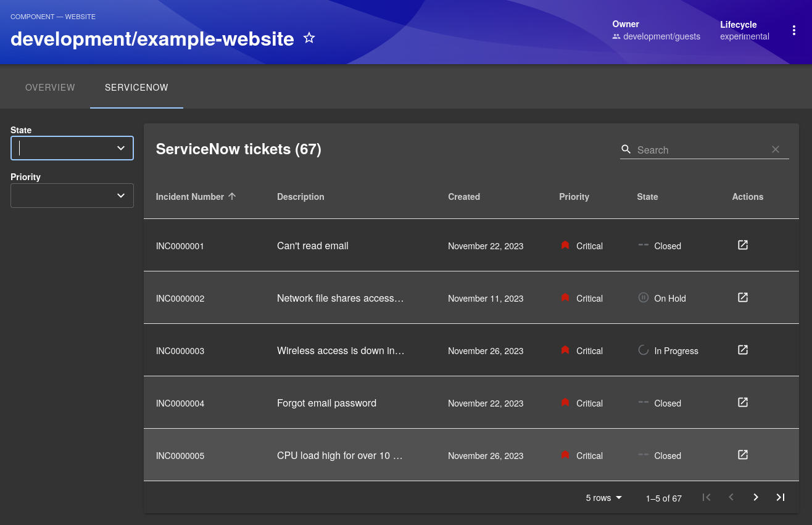
Task: Expand the Priority filter dropdown
Action: pos(121,196)
